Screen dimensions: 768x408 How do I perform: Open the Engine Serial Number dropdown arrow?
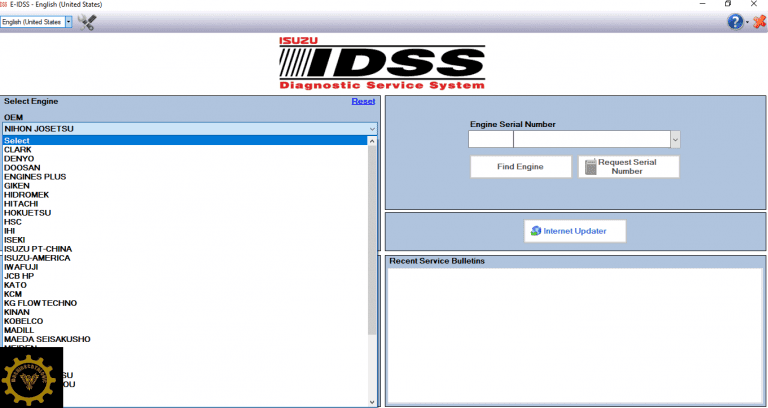(x=675, y=140)
